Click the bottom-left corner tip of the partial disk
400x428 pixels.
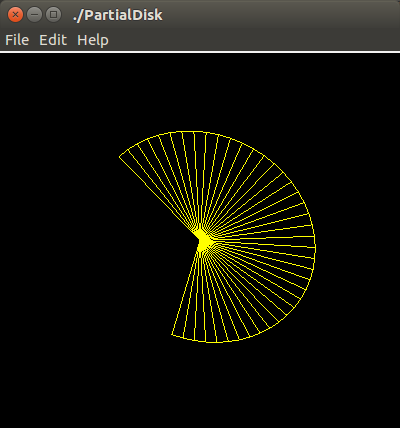point(172,334)
